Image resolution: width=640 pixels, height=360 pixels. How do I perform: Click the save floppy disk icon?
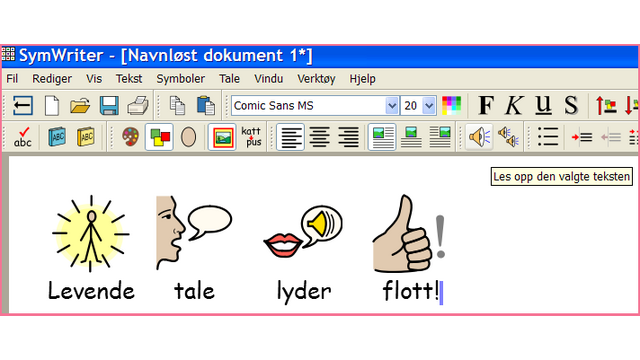point(109,106)
